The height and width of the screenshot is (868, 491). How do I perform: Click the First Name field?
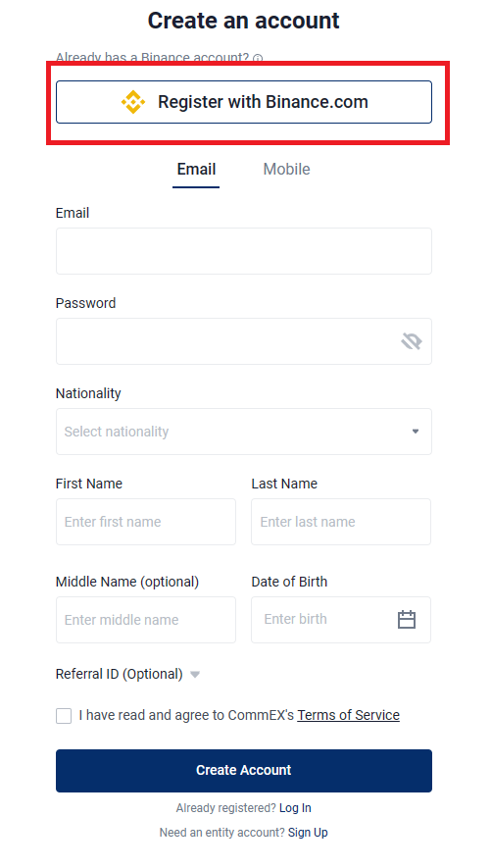click(x=146, y=522)
